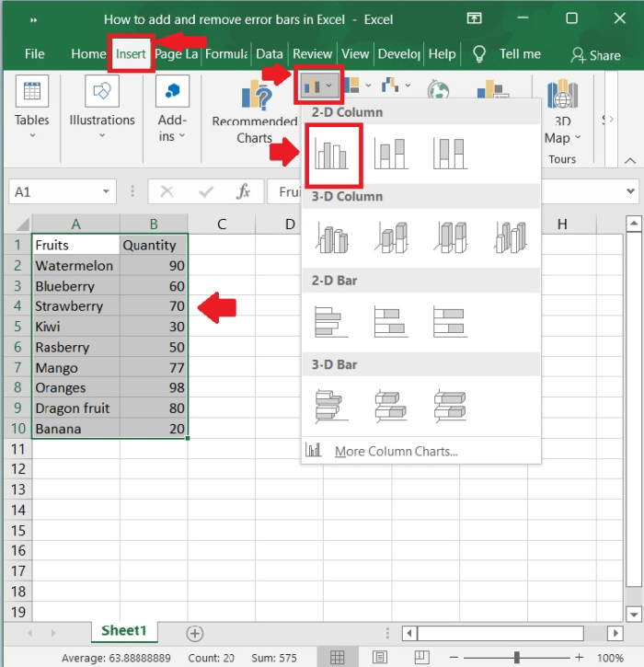
Task: Open the Data tab
Action: [x=270, y=54]
